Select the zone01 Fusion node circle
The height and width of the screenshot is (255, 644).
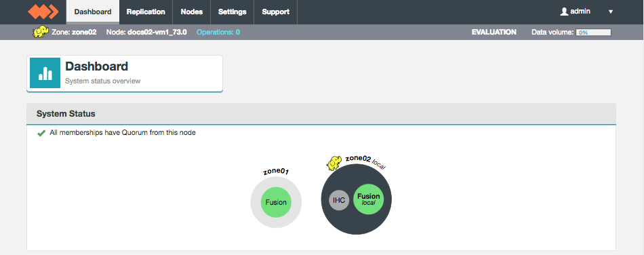point(276,202)
